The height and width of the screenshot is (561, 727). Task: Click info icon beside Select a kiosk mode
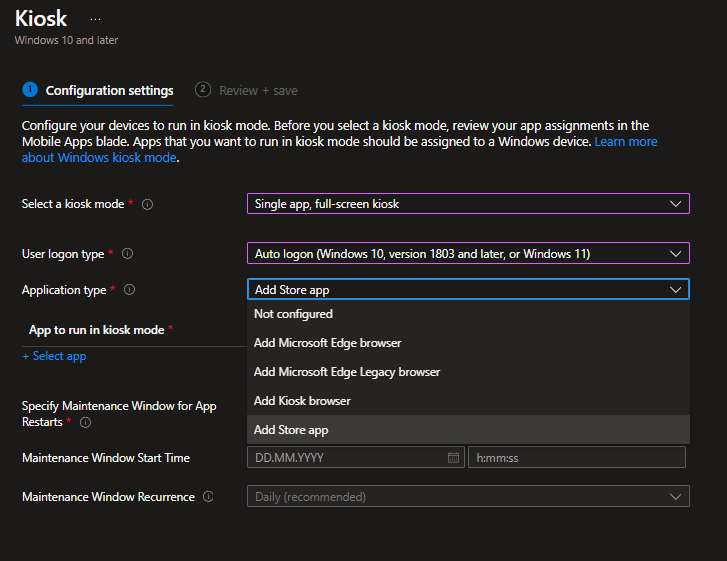coord(147,204)
